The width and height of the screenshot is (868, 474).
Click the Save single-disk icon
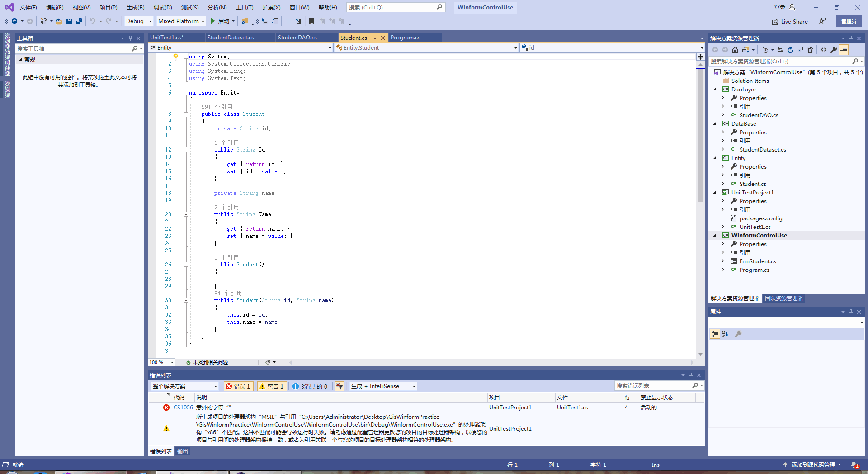pos(69,21)
